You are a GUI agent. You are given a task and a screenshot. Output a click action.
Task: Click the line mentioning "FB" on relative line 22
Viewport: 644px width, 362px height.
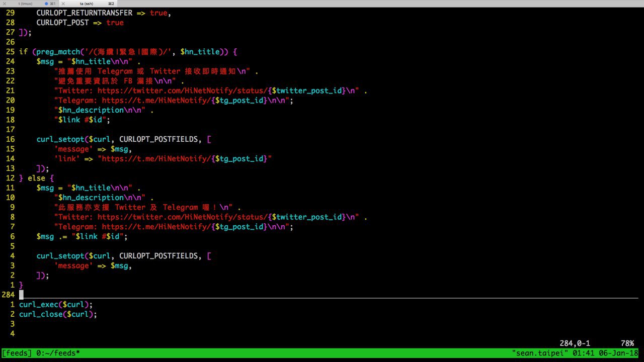119,81
